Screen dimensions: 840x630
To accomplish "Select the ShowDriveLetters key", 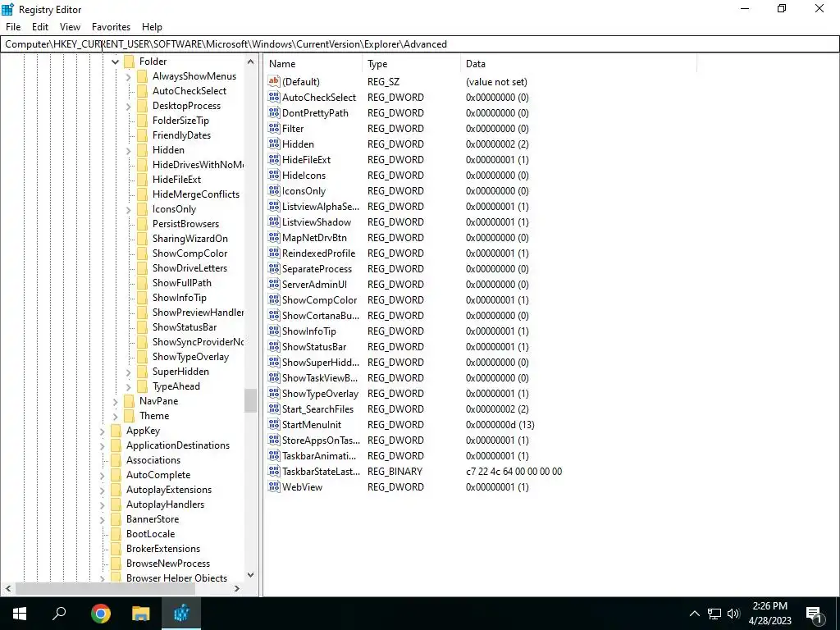I will coord(189,268).
